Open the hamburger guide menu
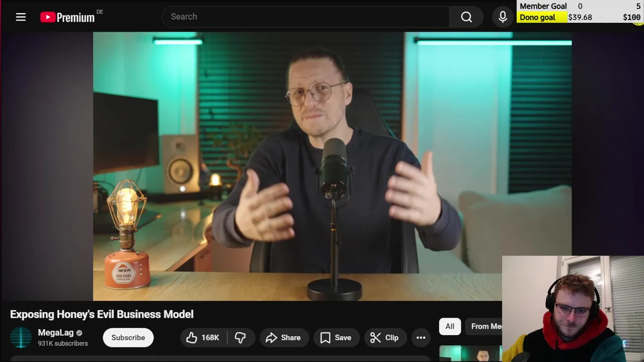The width and height of the screenshot is (644, 362). [21, 17]
